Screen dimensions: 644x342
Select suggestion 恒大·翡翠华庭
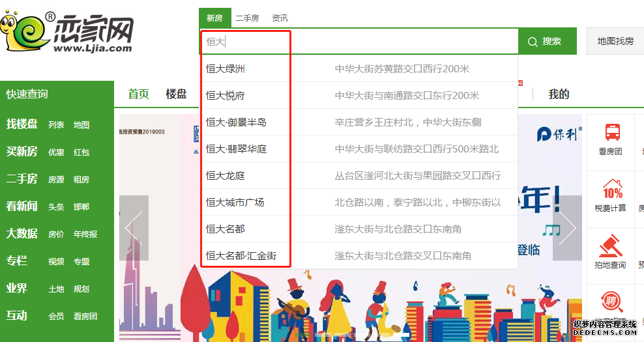(x=236, y=149)
